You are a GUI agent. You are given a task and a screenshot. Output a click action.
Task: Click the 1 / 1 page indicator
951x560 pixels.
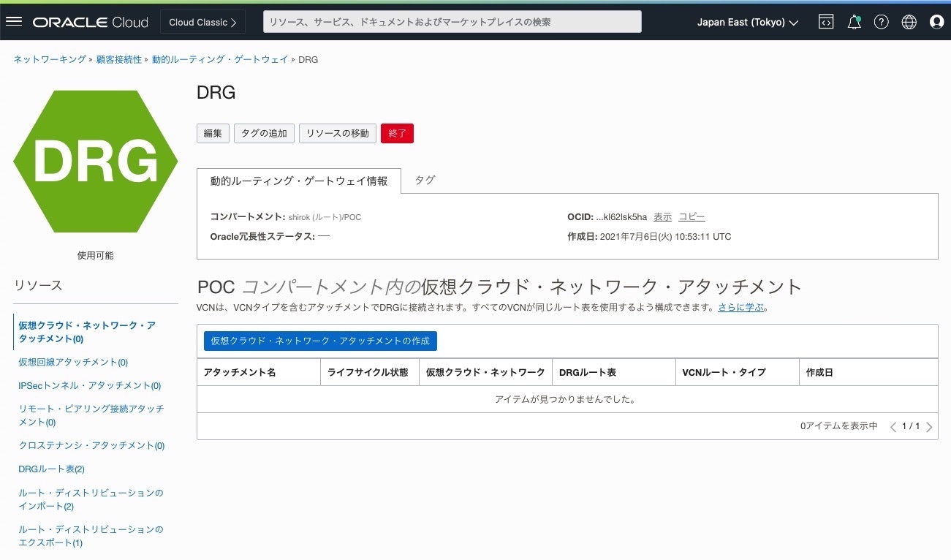(x=911, y=425)
